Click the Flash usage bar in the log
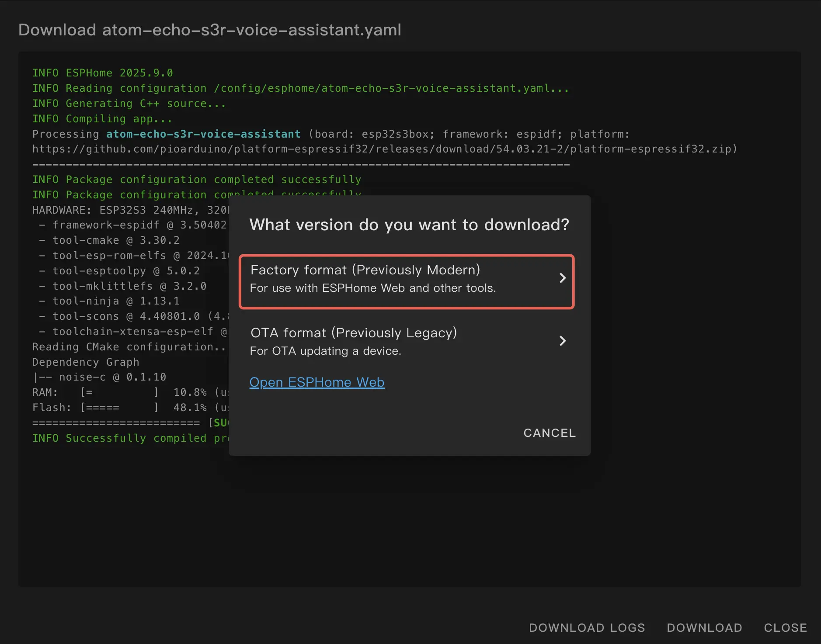The image size is (821, 644). [x=119, y=408]
